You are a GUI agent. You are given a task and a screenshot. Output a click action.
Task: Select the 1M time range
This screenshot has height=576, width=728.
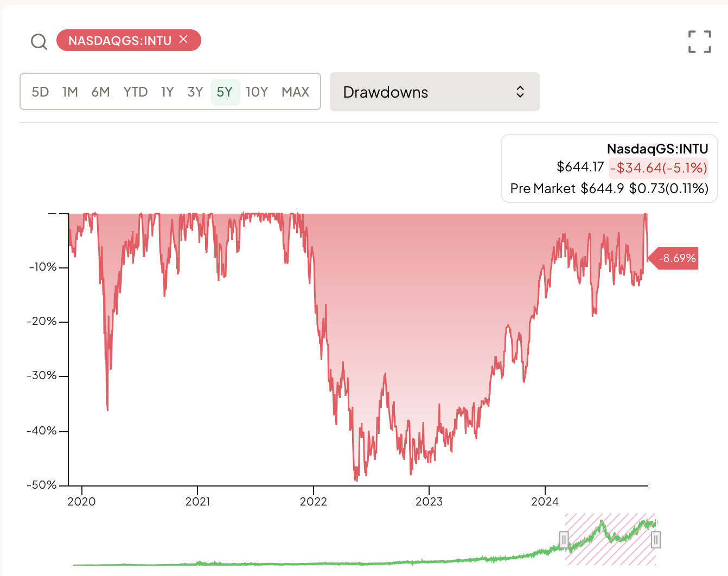[70, 92]
